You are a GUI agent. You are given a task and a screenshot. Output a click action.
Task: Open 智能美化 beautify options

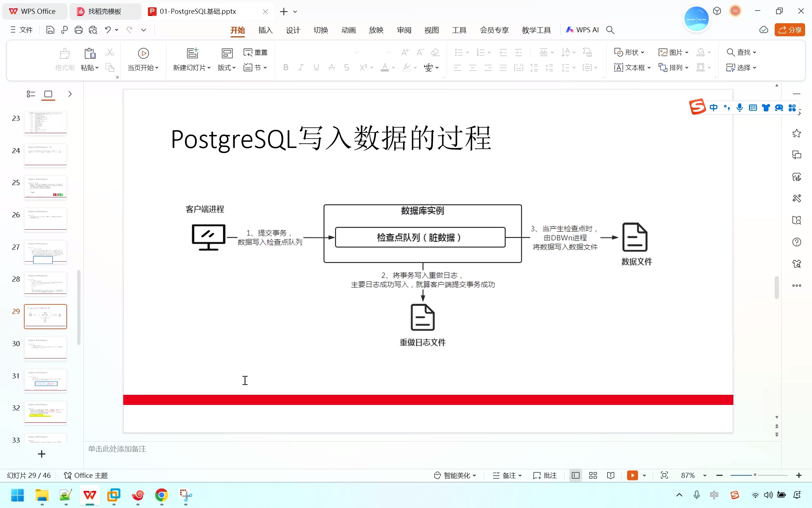tap(455, 475)
